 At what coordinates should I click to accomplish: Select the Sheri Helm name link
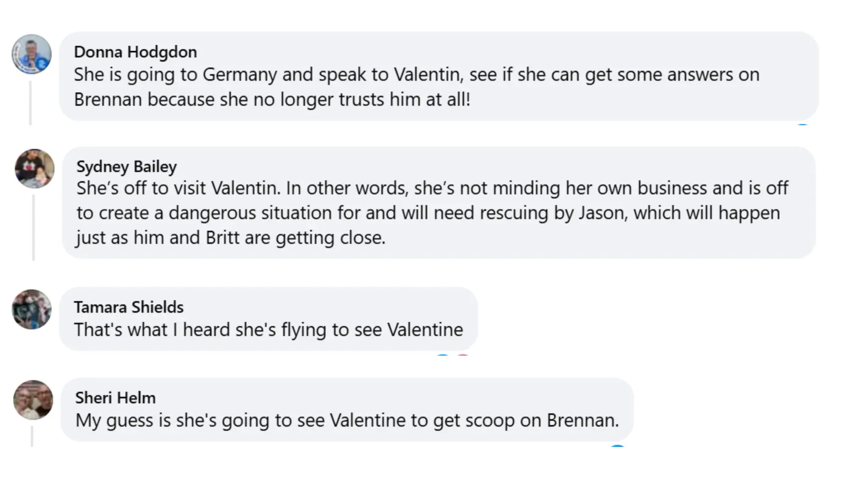click(x=115, y=398)
